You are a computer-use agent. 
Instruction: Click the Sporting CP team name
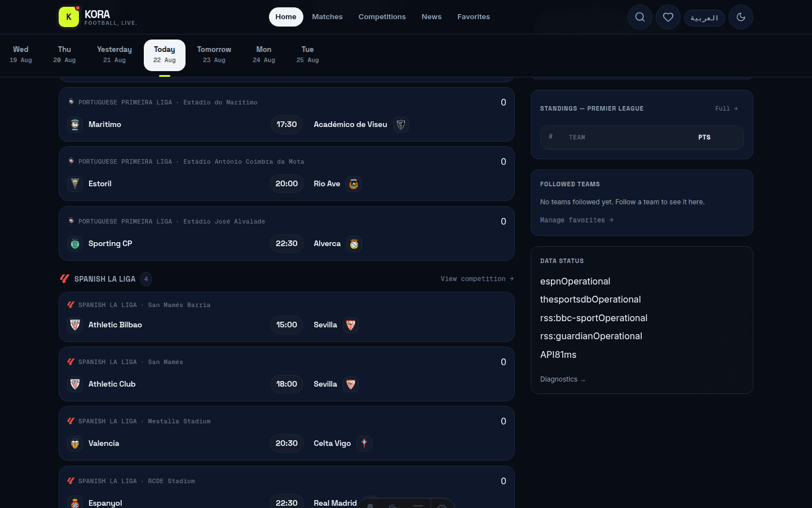point(111,244)
